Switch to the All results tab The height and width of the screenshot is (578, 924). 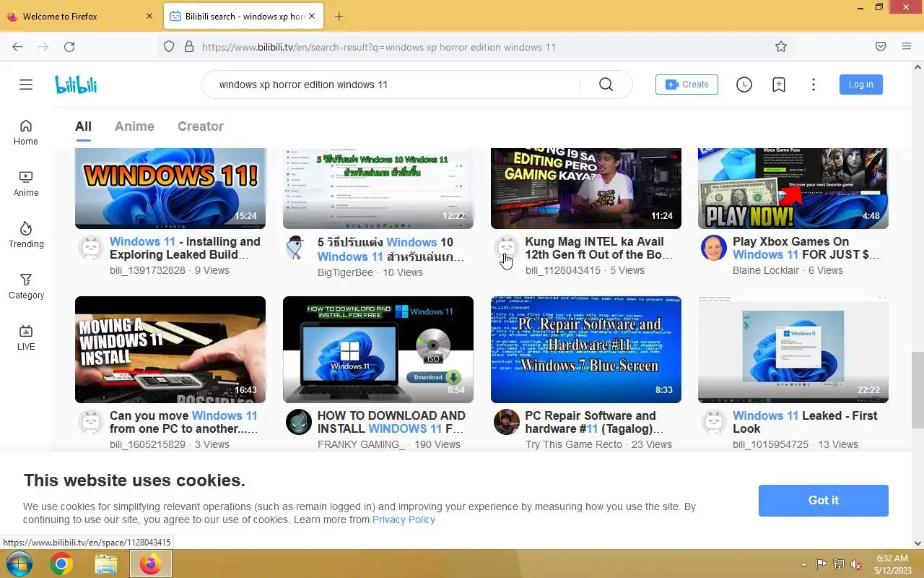pyautogui.click(x=83, y=126)
